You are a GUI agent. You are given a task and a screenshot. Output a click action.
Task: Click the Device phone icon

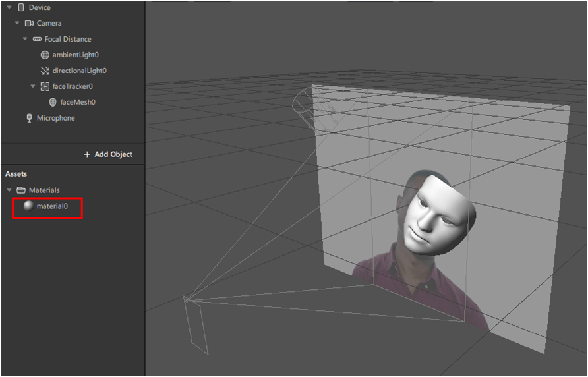(x=21, y=7)
